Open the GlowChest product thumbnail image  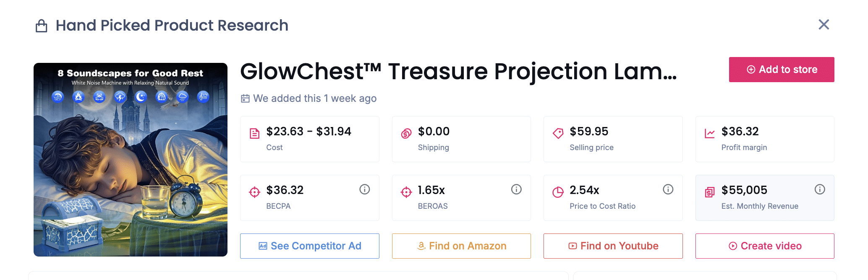pos(131,160)
